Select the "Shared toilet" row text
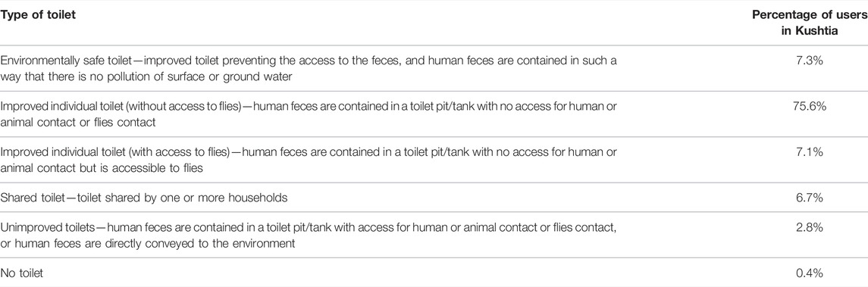 pyautogui.click(x=144, y=198)
